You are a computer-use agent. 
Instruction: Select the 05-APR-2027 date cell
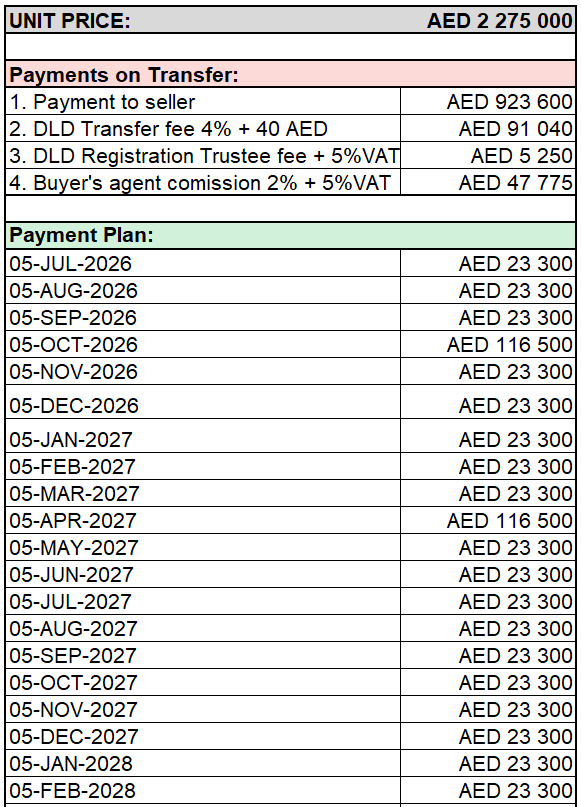pyautogui.click(x=203, y=520)
